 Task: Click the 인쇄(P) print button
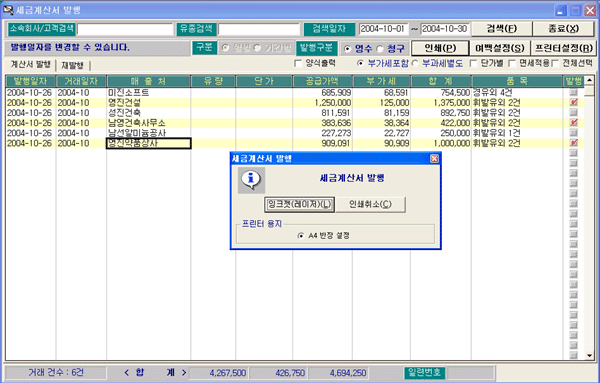pos(440,48)
